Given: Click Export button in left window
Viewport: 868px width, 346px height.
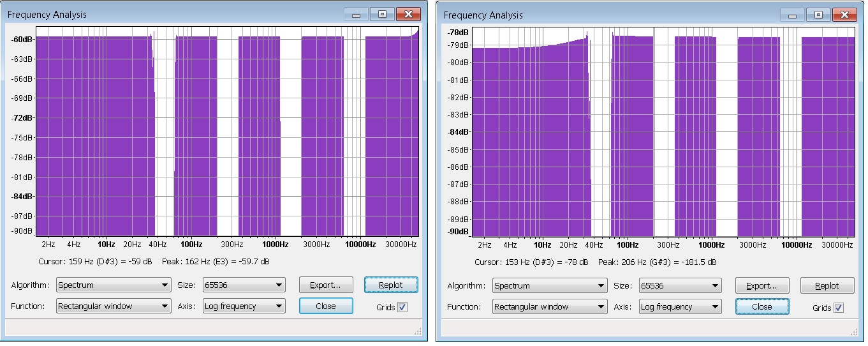Looking at the screenshot, I should pyautogui.click(x=326, y=285).
